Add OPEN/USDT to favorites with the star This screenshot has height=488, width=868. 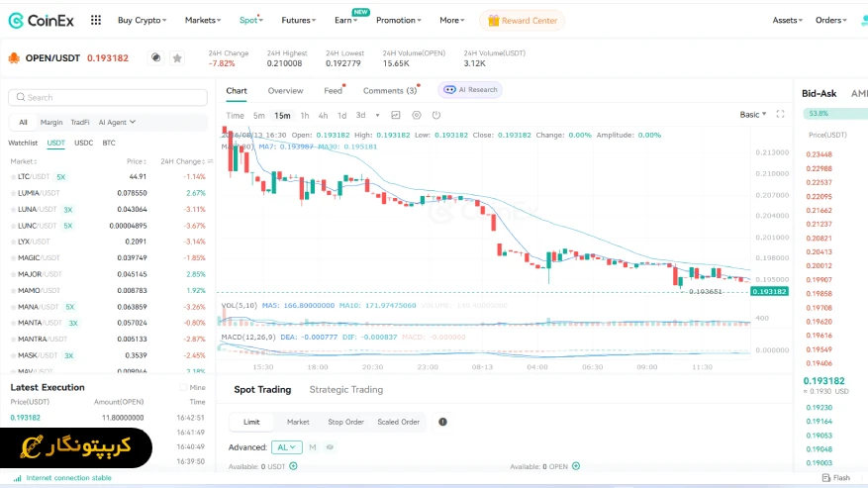(177, 57)
